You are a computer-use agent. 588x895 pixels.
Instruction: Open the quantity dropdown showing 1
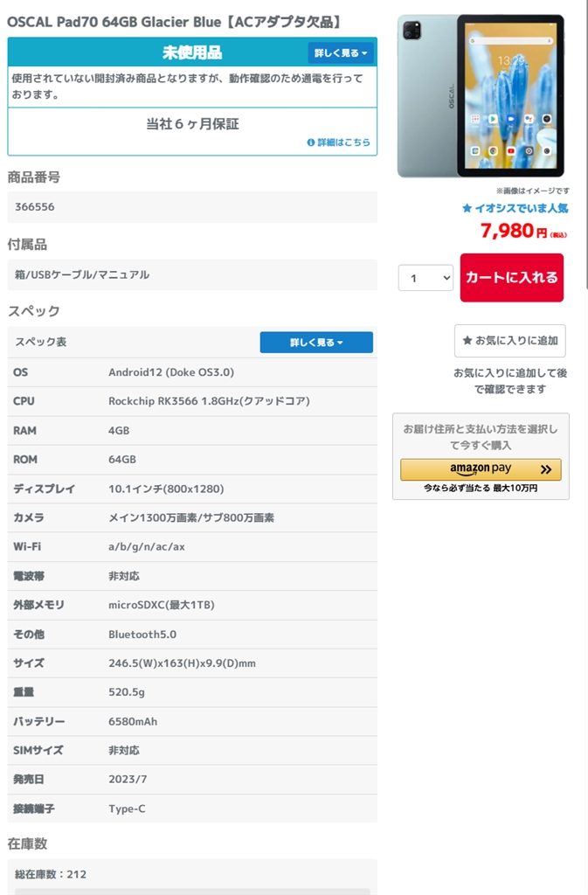click(x=425, y=278)
